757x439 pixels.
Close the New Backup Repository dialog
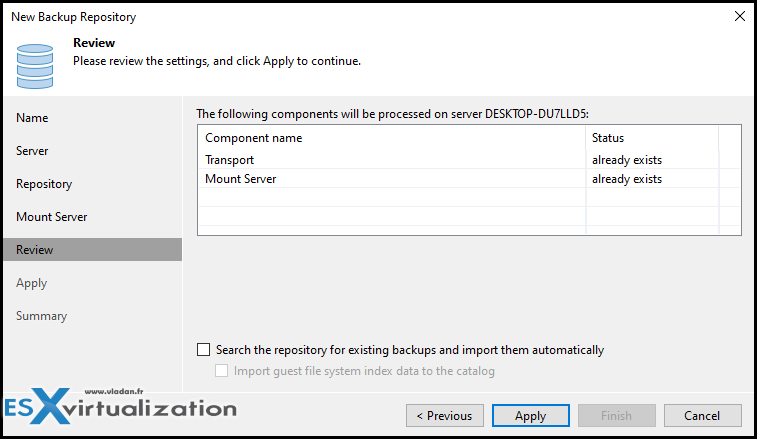(x=740, y=16)
